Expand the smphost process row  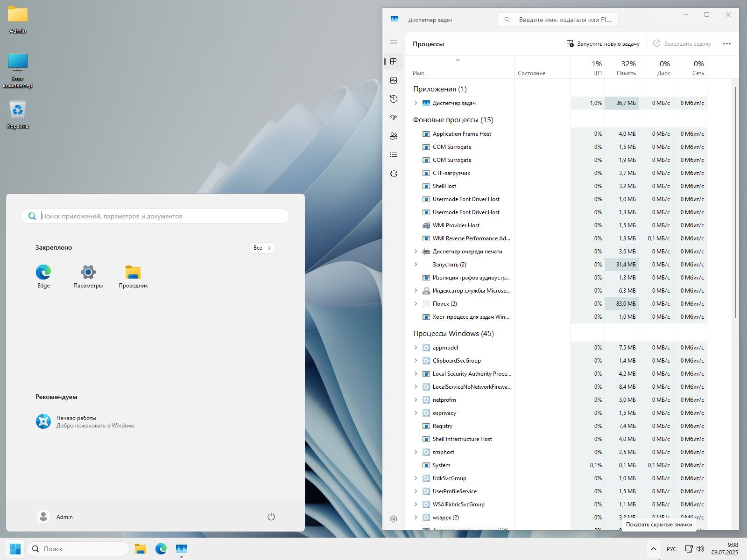[416, 452]
